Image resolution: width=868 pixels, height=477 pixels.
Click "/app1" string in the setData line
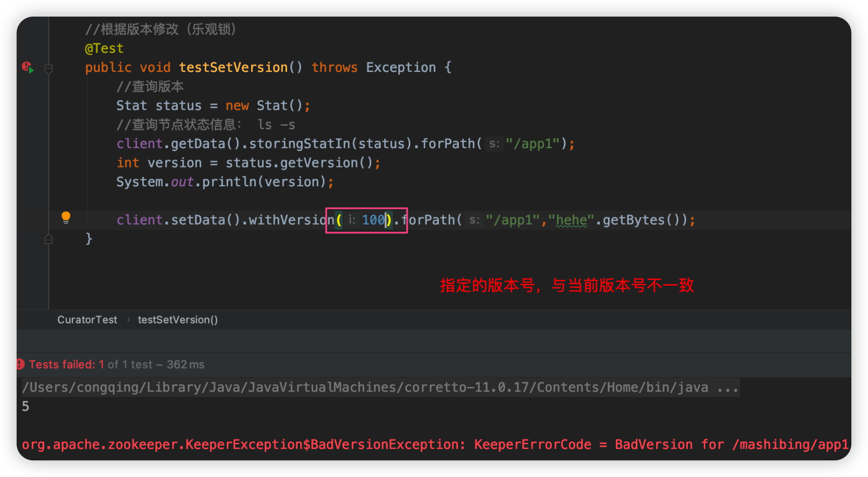(512, 220)
